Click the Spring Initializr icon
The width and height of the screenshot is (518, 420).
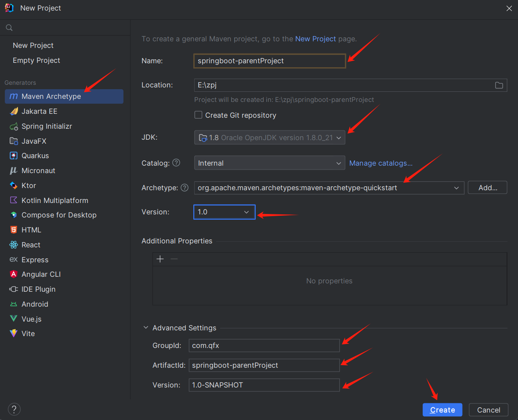coord(14,126)
